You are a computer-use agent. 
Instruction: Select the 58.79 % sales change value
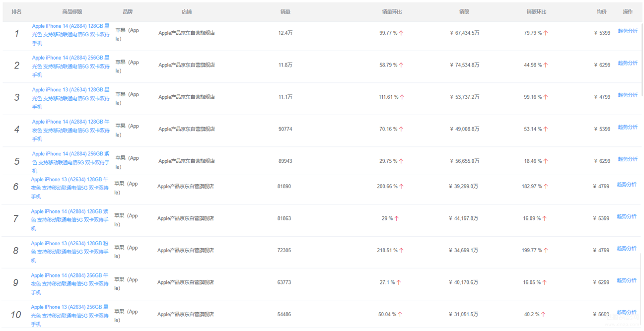coord(388,65)
